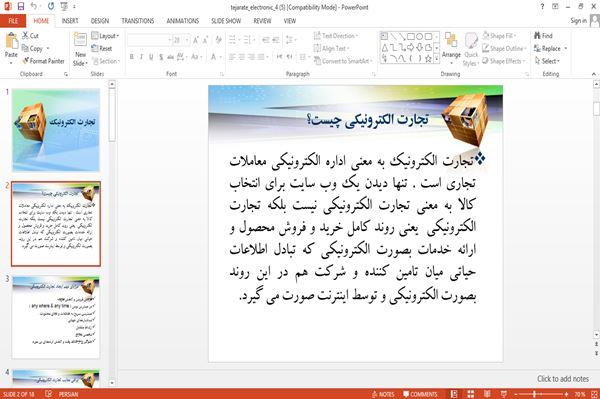Expand the Layout dropdown
The image size is (600, 399).
pyautogui.click(x=105, y=36)
